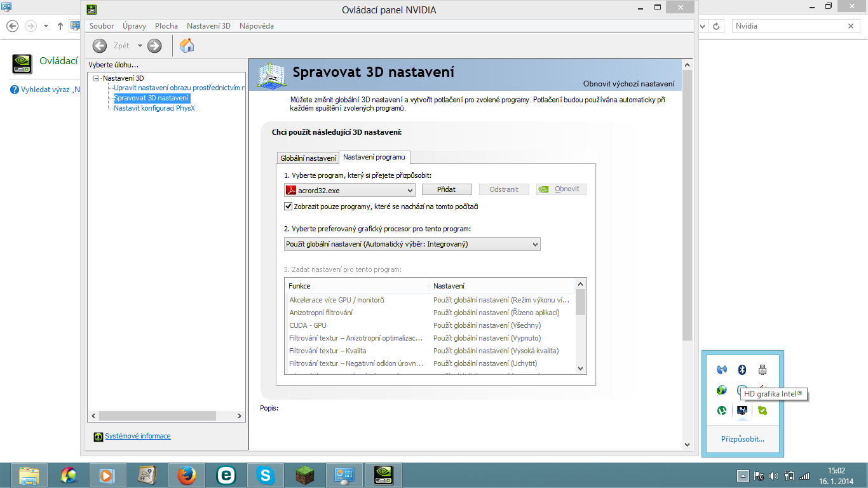
Task: Open the Soubor menu
Action: 102,26
